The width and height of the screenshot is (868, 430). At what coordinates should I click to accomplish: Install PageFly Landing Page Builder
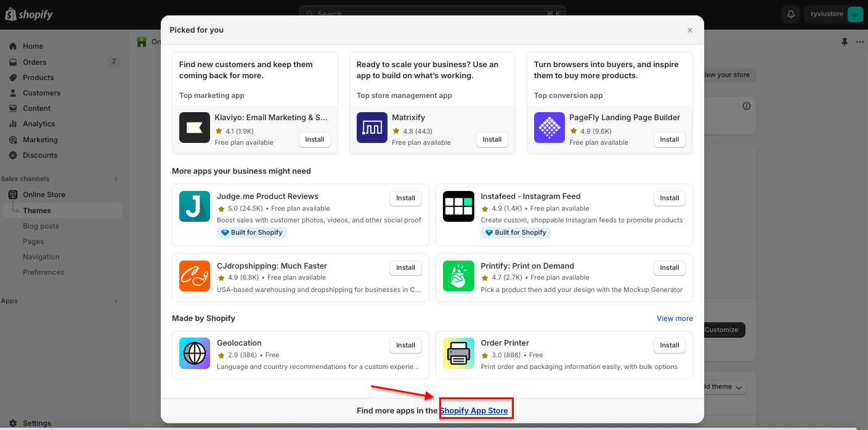coord(670,140)
